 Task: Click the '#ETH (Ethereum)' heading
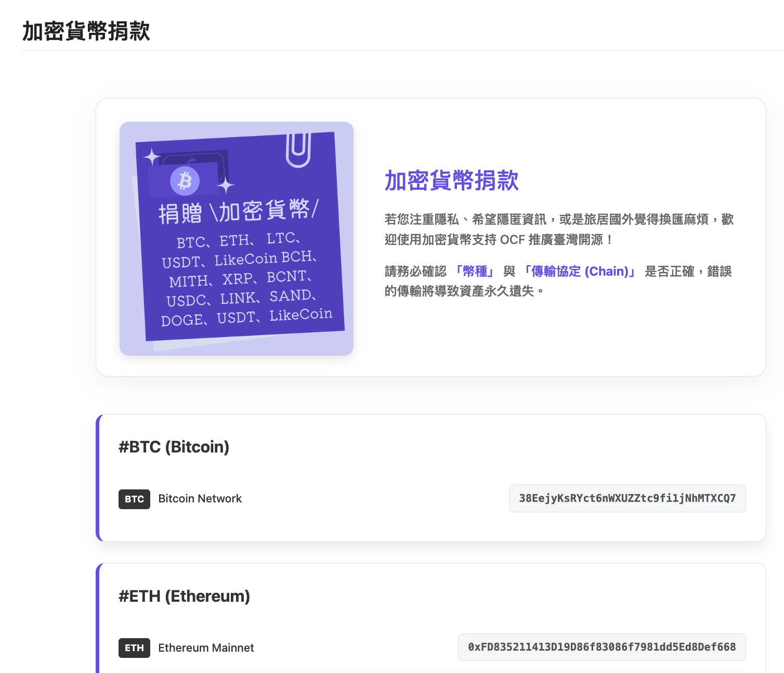[x=184, y=596]
